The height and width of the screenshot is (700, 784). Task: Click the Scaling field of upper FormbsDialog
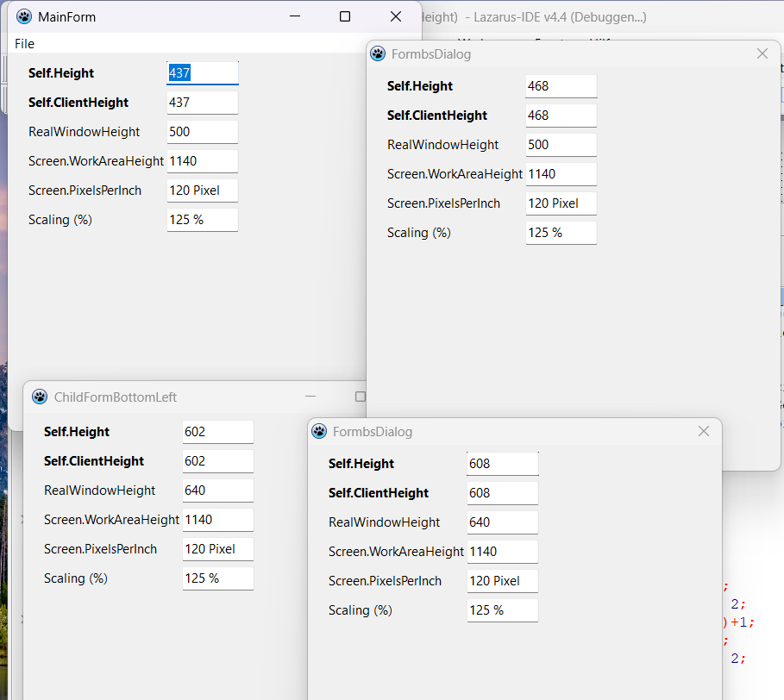[561, 232]
